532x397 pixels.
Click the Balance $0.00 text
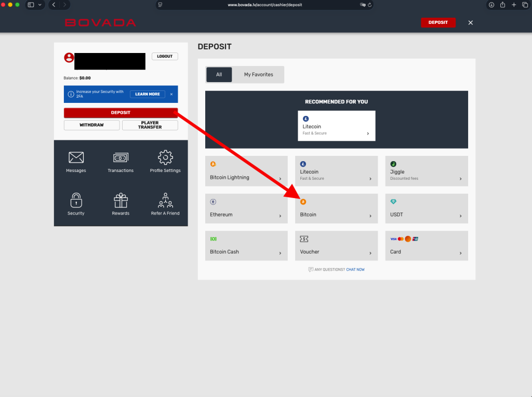point(77,78)
